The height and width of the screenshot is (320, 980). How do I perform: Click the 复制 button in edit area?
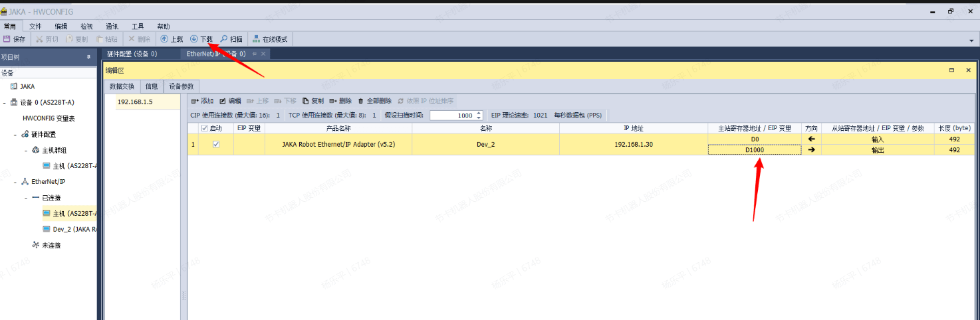pos(313,101)
